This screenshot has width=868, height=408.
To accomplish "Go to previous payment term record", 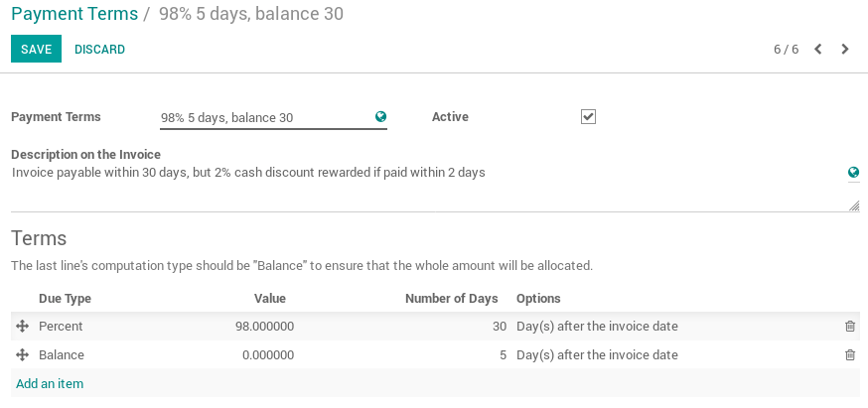I will [817, 50].
